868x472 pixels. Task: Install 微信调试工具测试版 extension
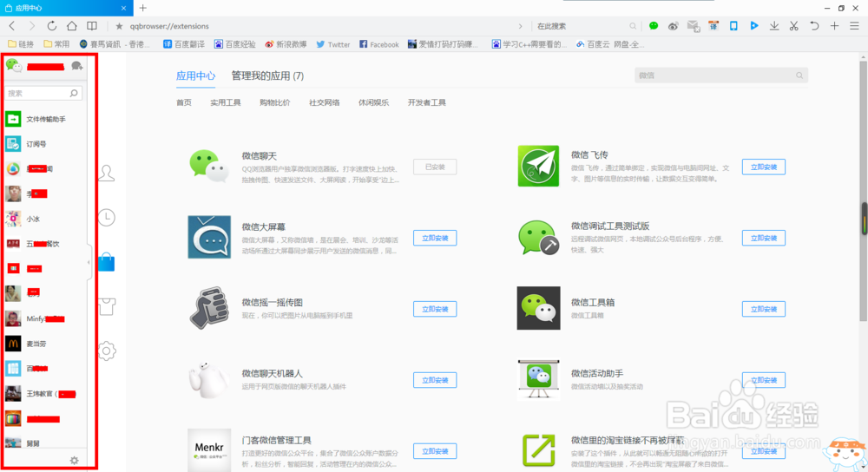pos(763,238)
